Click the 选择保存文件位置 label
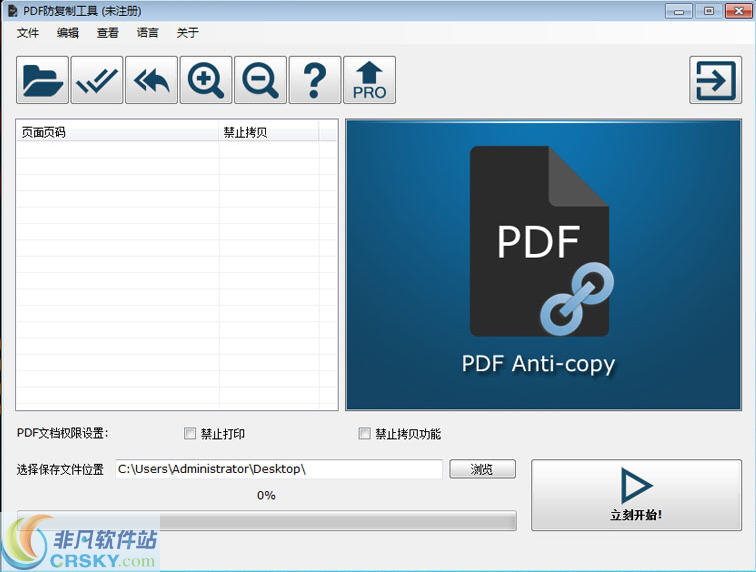Viewport: 756px width, 572px height. tap(60, 469)
